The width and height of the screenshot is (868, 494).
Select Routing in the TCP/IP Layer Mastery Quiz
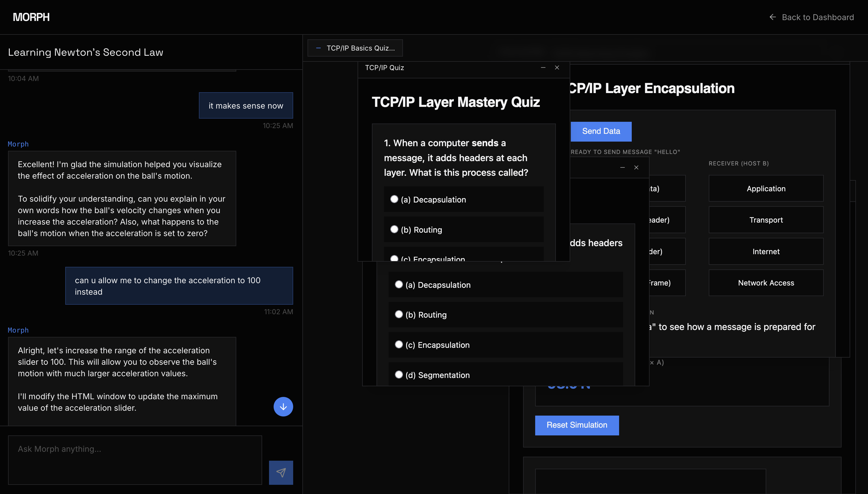point(394,229)
